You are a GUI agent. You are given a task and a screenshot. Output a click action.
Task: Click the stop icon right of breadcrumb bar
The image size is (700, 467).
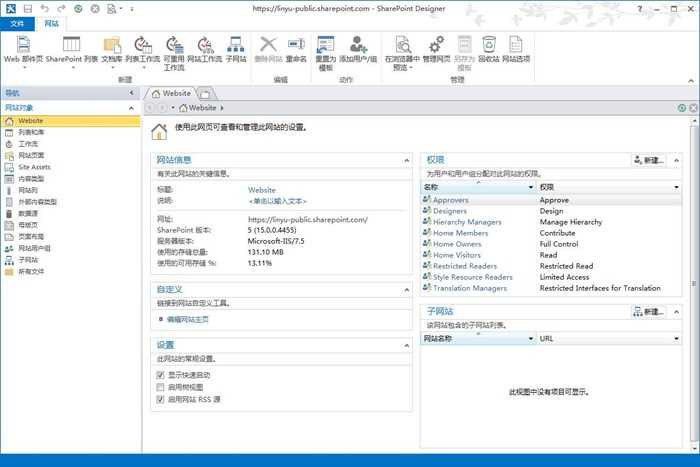coord(693,108)
